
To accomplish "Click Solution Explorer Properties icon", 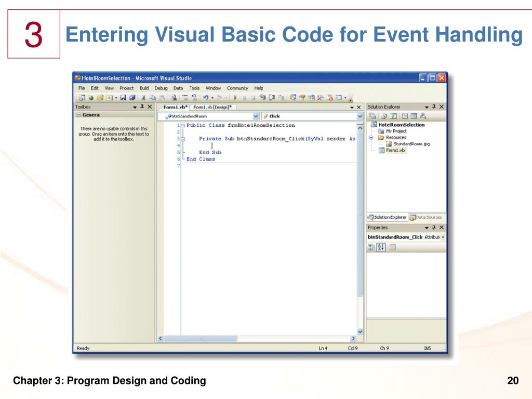I will (372, 116).
